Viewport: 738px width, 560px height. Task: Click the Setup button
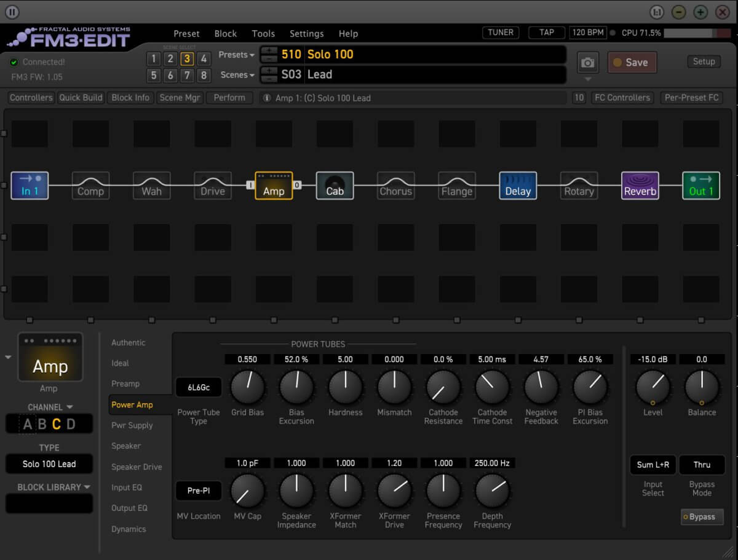704,61
